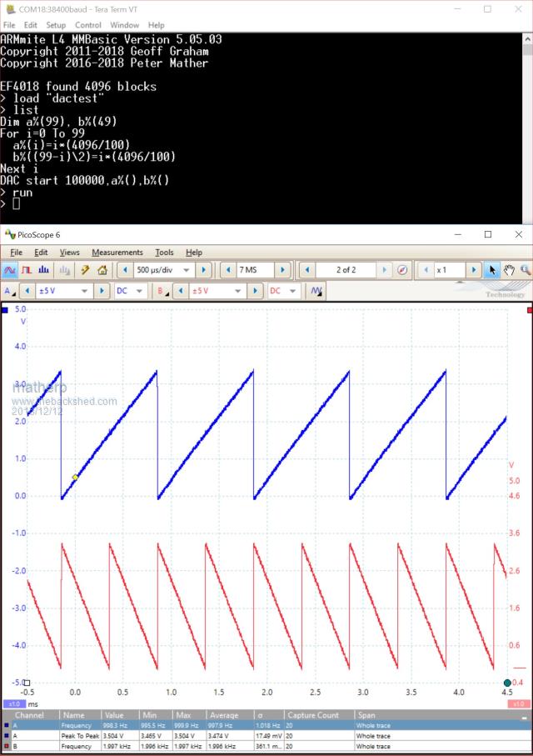Click the magnifier Zoom tool
533x756 pixels.
point(525,270)
